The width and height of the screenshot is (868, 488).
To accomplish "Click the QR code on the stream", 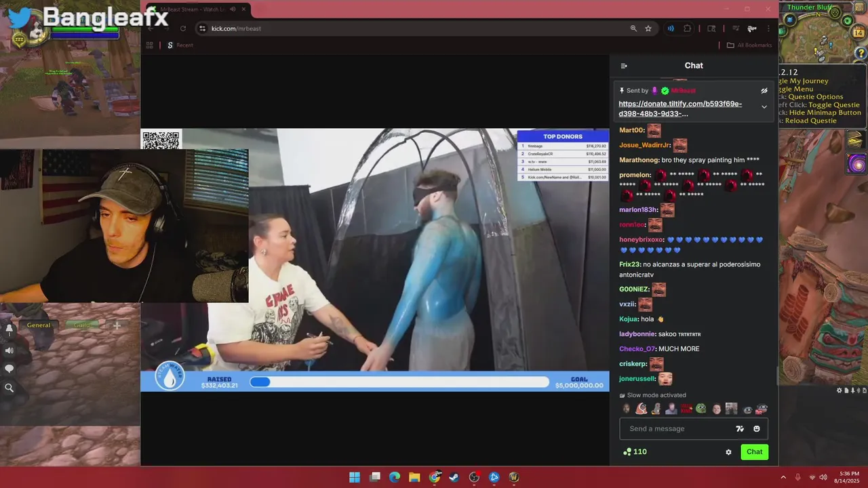I will click(x=161, y=140).
